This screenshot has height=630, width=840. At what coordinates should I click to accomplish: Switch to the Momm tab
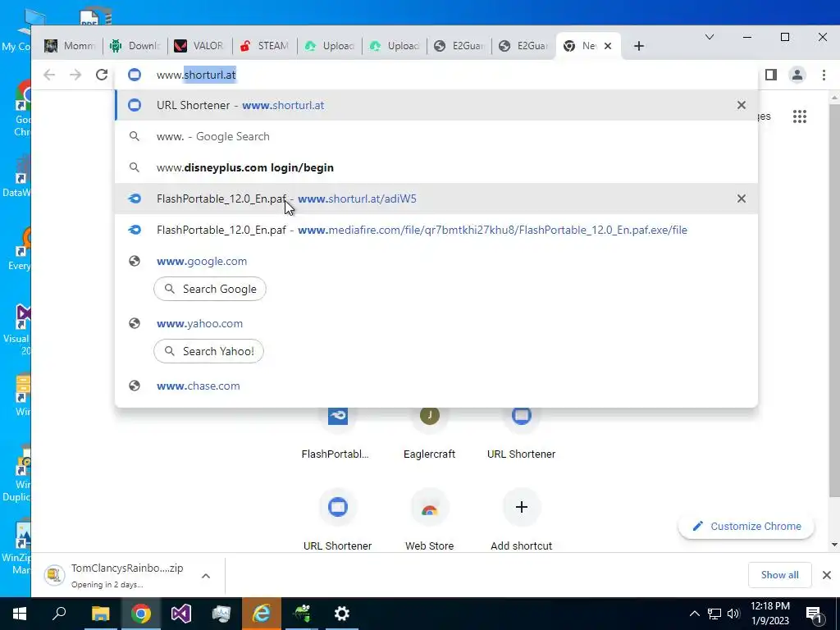(70, 46)
